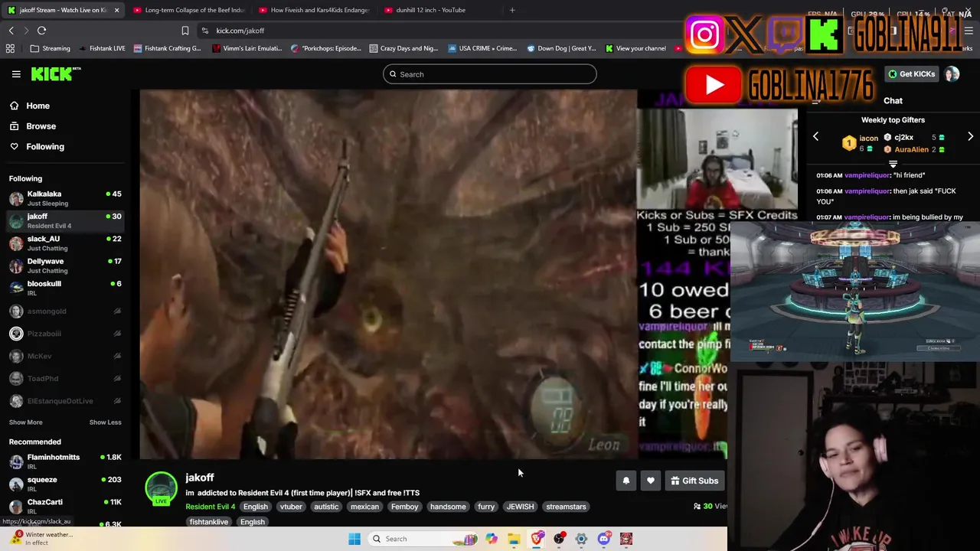Screen dimensions: 980x551
Task: Select the mexican tag
Action: [x=364, y=507]
